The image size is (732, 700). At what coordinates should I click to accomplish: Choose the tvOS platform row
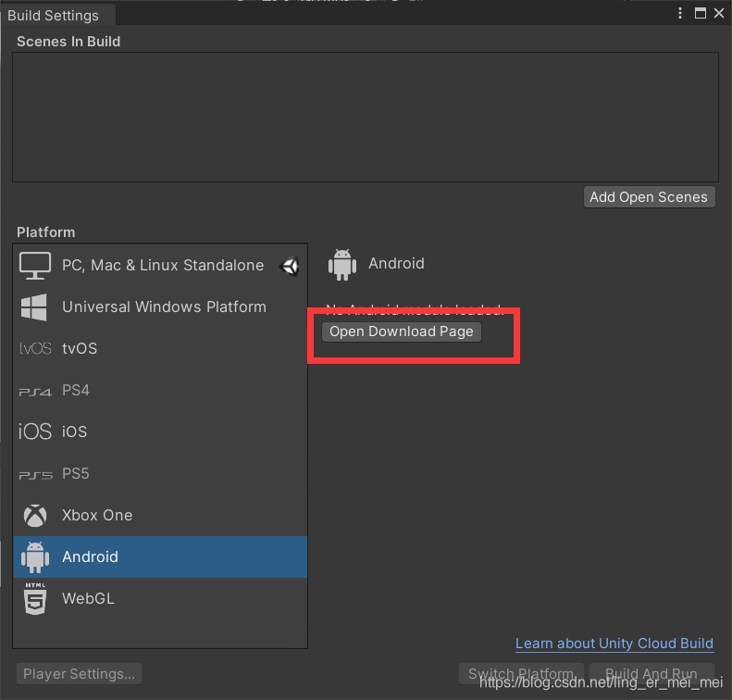point(160,348)
